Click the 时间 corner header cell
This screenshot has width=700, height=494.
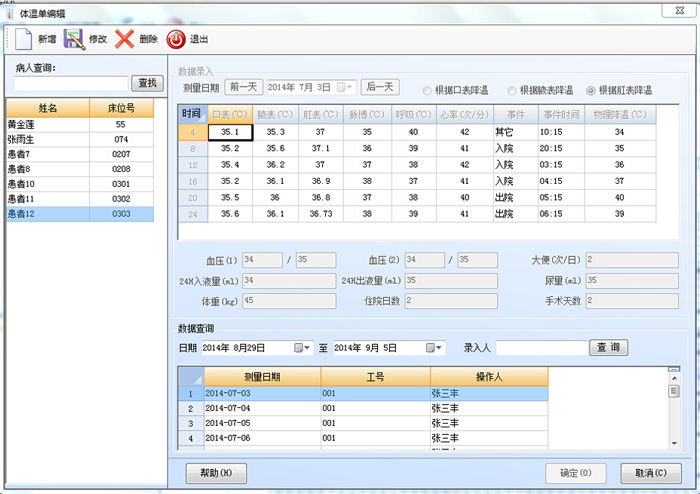click(193, 114)
